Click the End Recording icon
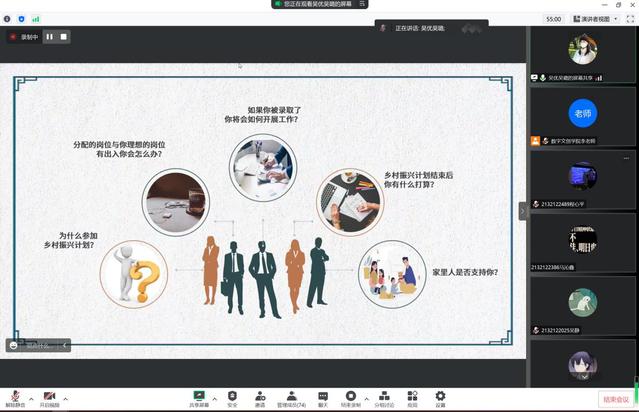This screenshot has width=639, height=412. point(352,396)
